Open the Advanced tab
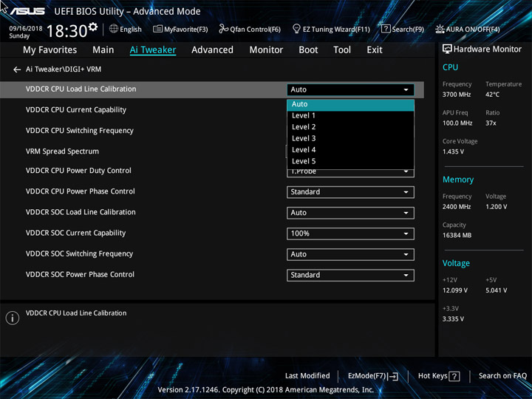The image size is (532, 399). click(x=212, y=50)
